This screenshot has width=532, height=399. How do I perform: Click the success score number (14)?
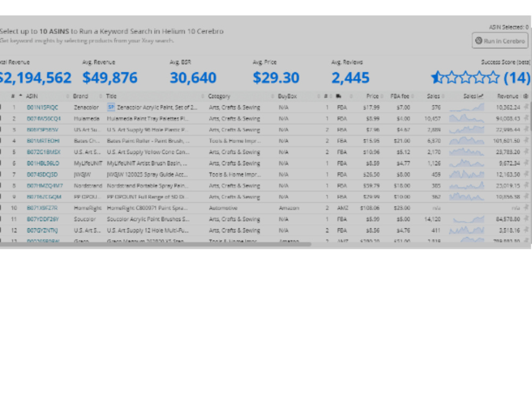coord(517,78)
